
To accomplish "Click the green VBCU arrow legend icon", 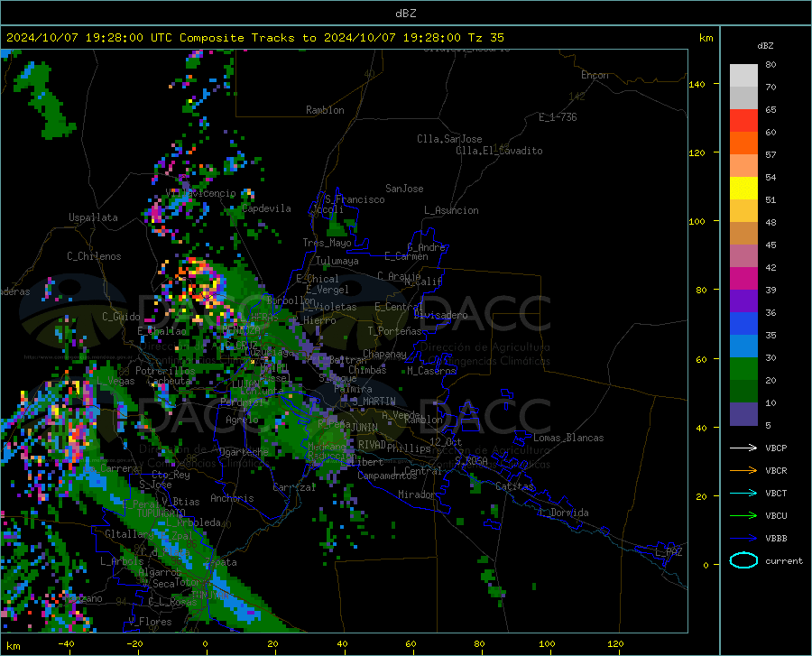I will click(x=743, y=516).
